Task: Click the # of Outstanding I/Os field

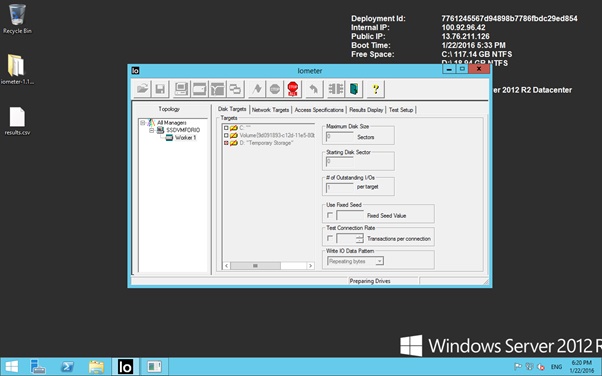Action: tap(340, 187)
